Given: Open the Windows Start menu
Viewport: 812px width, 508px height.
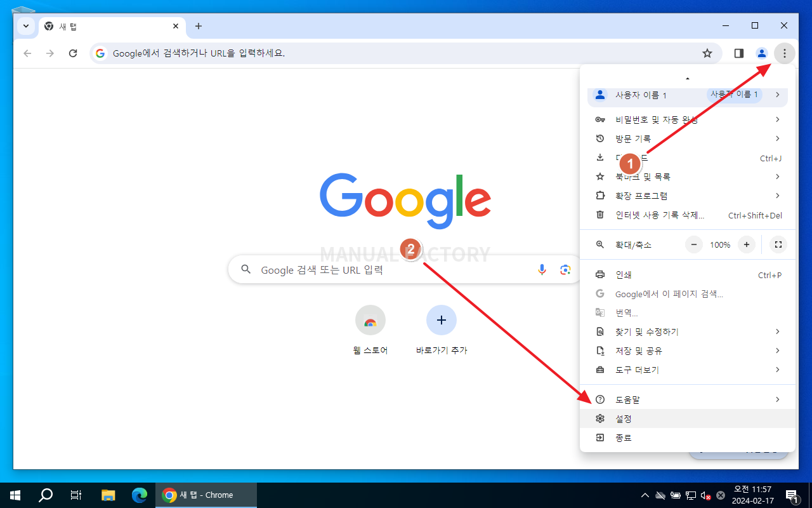Looking at the screenshot, I should pos(15,495).
